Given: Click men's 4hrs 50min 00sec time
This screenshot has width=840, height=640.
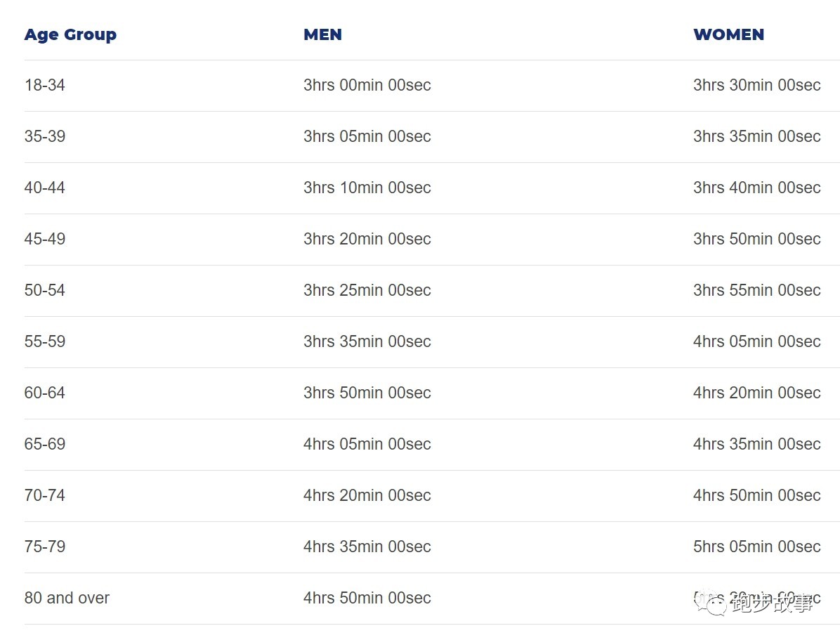Looking at the screenshot, I should click(367, 598).
